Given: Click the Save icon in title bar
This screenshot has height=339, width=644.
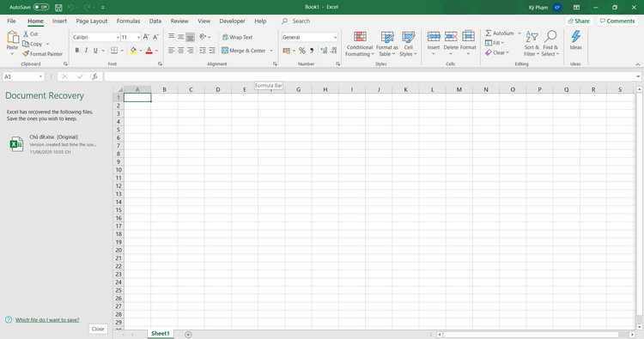Looking at the screenshot, I should (x=58, y=8).
